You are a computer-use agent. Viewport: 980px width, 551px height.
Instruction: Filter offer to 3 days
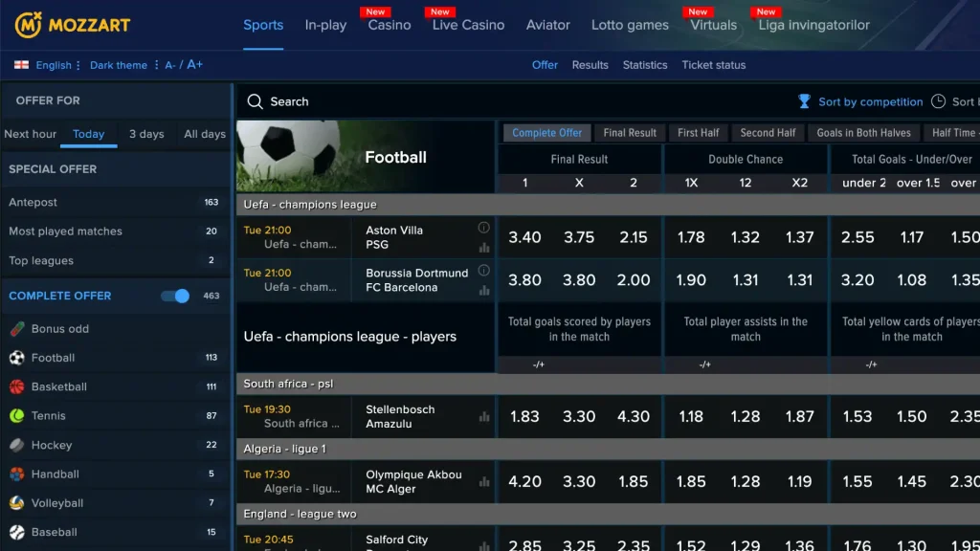(x=146, y=134)
